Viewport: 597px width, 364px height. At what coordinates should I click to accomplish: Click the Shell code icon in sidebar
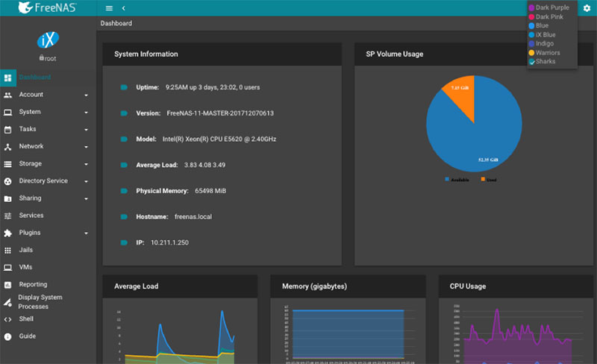tap(7, 319)
